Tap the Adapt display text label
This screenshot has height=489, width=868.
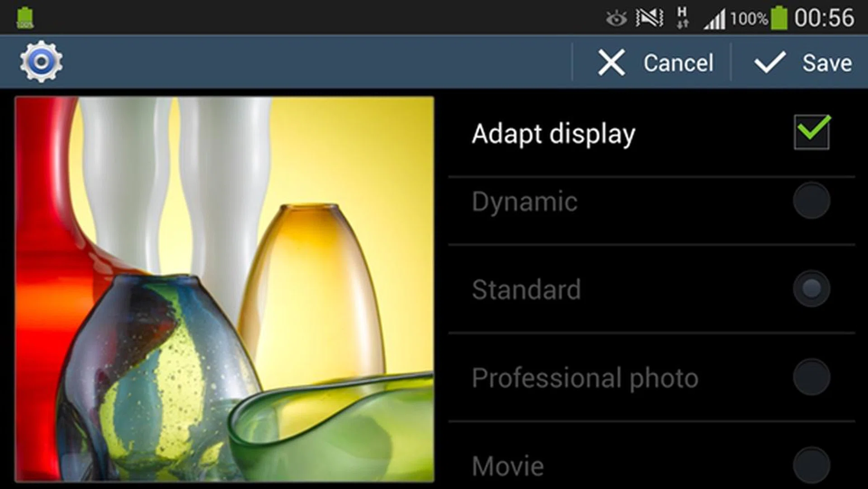pos(553,134)
